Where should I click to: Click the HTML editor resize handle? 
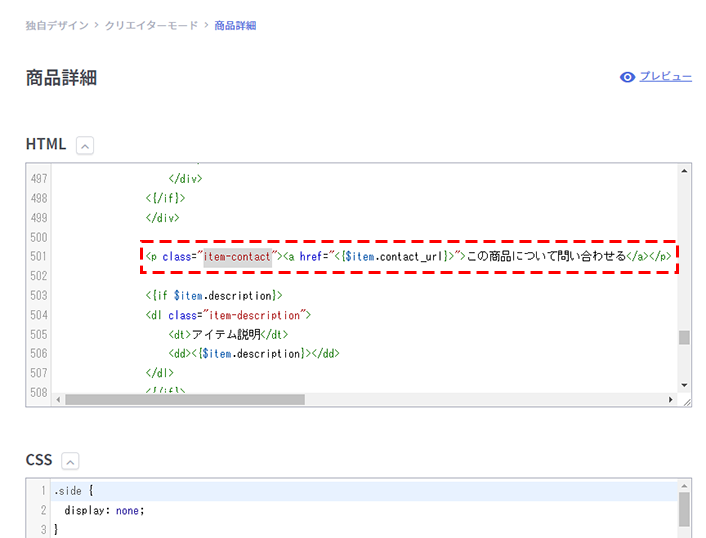click(687, 402)
